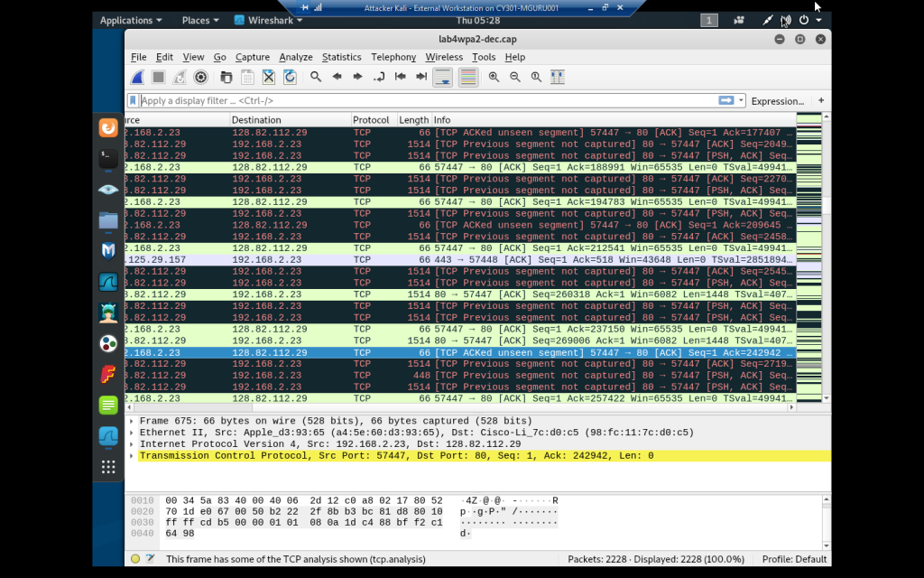This screenshot has width=924, height=578.
Task: Click the display filter bookmark icon
Action: [x=134, y=101]
